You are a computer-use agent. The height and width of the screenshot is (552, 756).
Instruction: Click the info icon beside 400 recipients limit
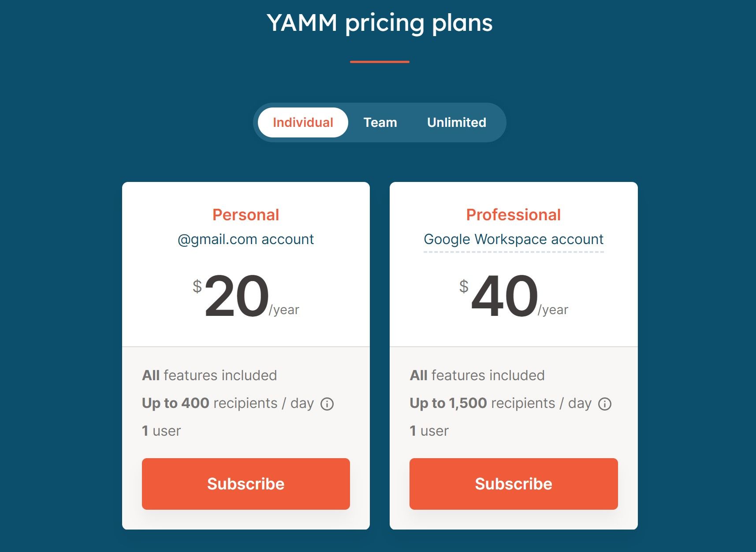[327, 403]
